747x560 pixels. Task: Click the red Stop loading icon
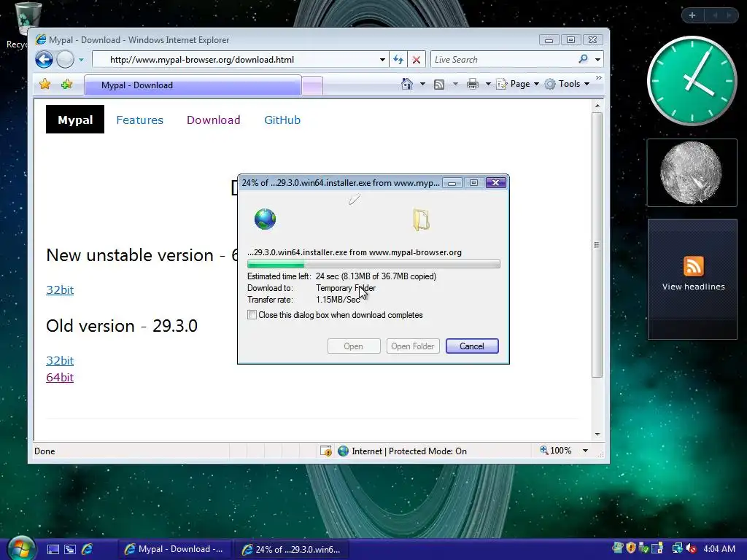[x=416, y=60]
